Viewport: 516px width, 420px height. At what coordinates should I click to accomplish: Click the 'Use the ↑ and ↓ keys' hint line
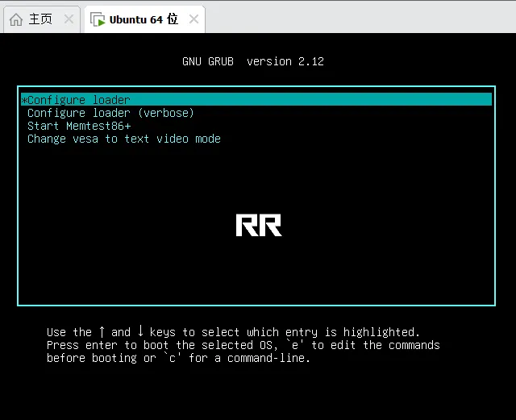233,332
